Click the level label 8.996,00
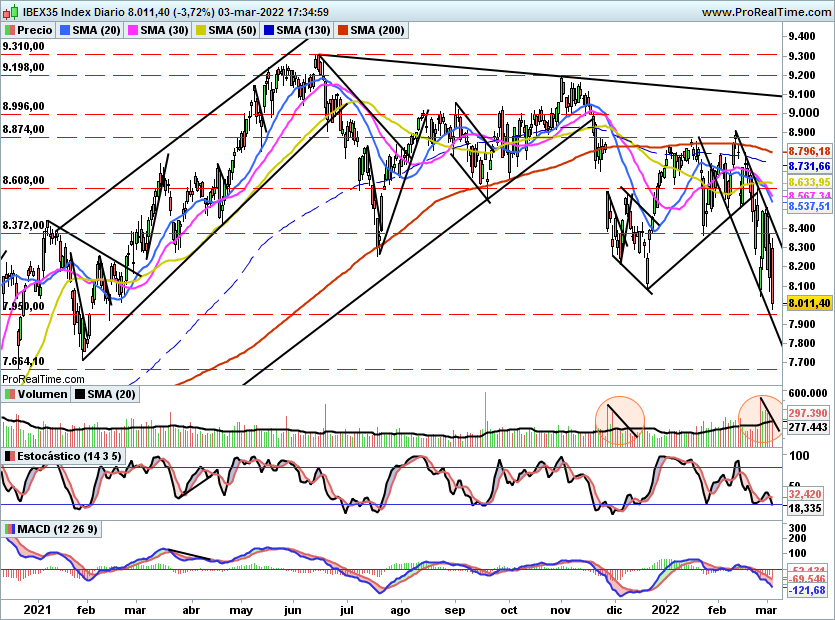Viewport: 835px width, 620px height. 23,107
